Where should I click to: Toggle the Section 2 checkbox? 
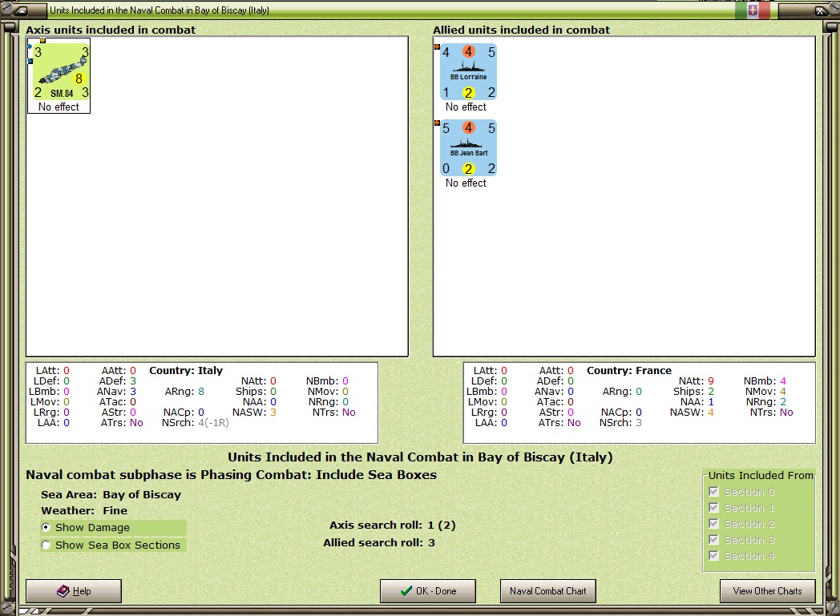pyautogui.click(x=713, y=523)
